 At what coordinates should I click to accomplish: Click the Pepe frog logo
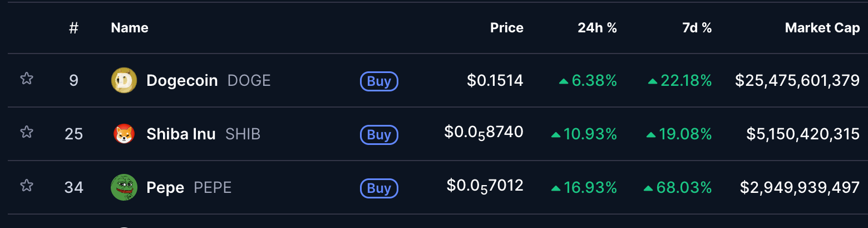pyautogui.click(x=124, y=187)
